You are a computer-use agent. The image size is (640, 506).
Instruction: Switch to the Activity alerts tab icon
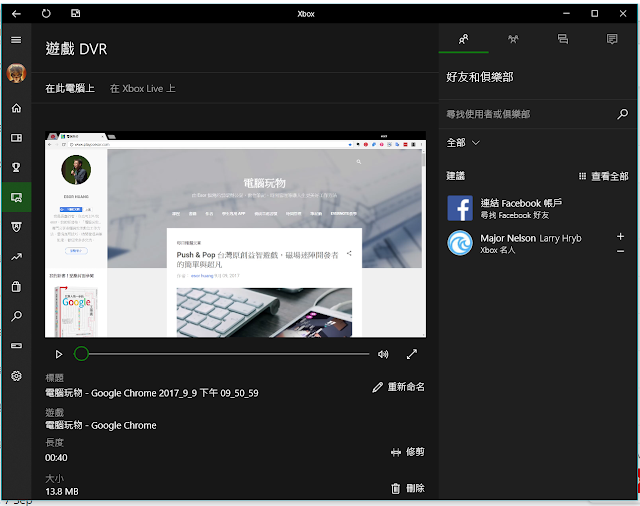pos(612,39)
